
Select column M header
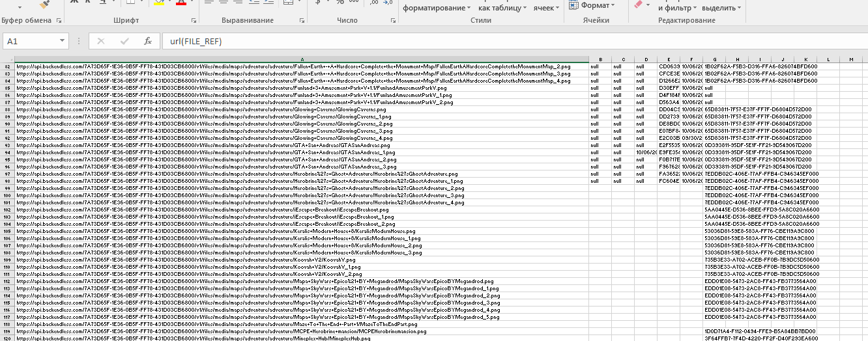[x=851, y=59]
